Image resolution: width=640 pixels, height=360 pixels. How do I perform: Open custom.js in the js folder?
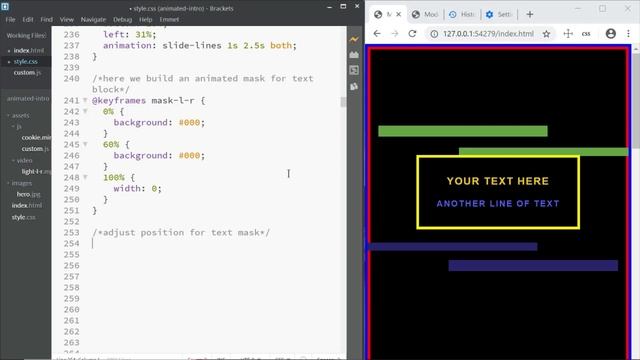tap(35, 149)
